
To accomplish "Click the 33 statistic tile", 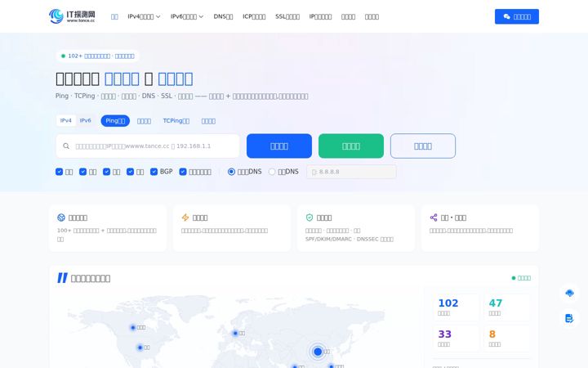I will [456, 339].
